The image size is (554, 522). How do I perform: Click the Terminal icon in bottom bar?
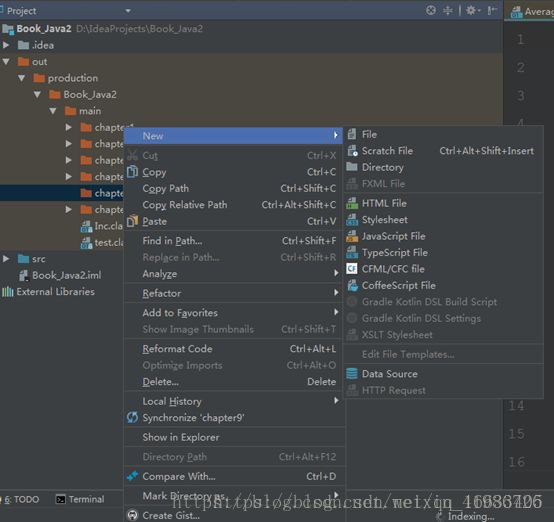61,499
